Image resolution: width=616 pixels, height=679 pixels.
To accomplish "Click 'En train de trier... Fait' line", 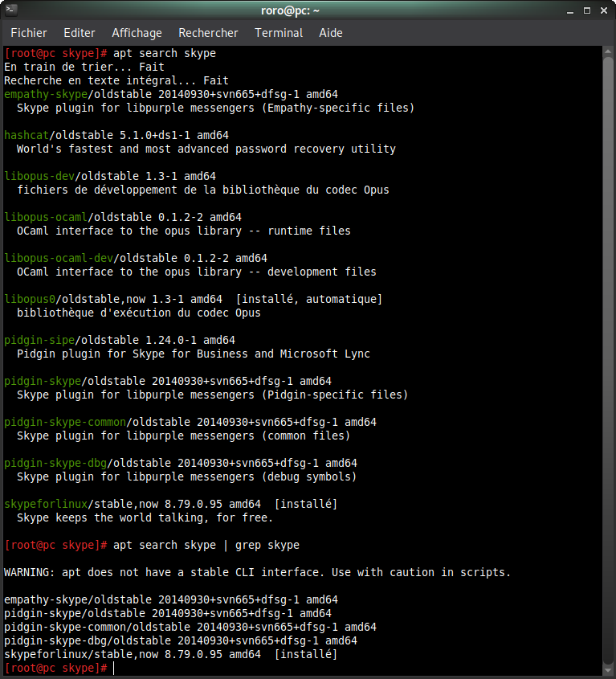I will (x=84, y=67).
